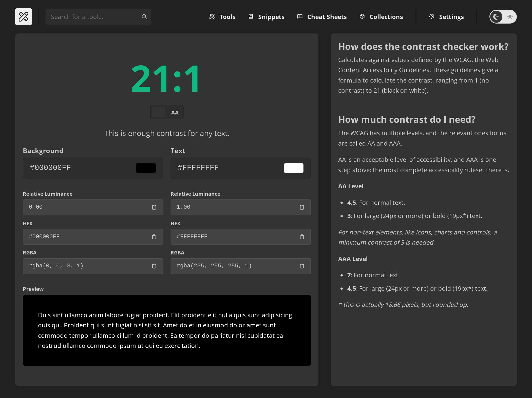Image resolution: width=532 pixels, height=398 pixels.
Task: Select sun icon for light theme
Action: click(510, 17)
